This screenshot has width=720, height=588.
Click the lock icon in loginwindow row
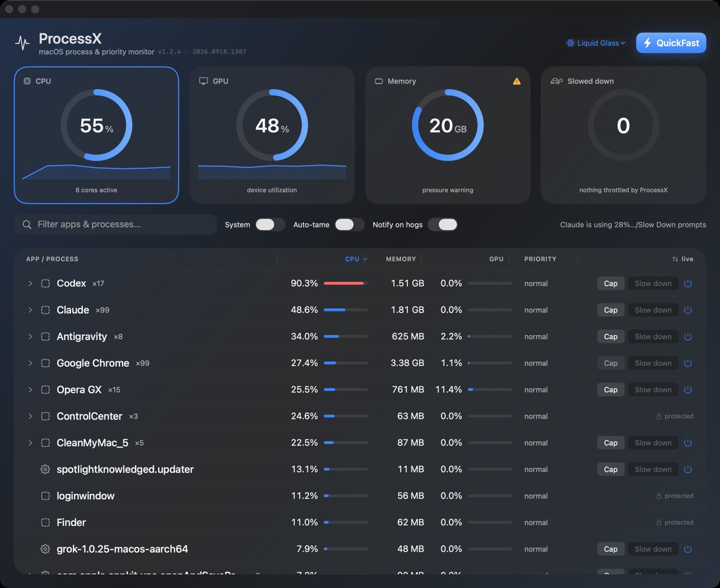[658, 496]
